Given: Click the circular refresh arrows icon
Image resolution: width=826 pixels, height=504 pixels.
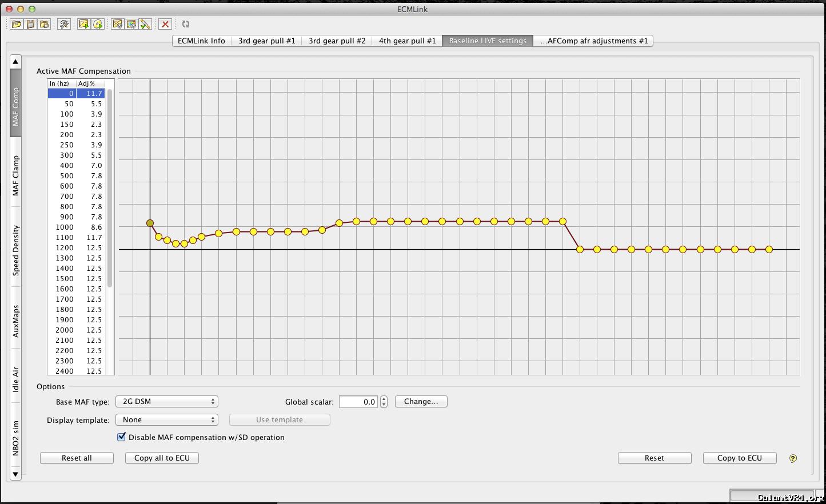Looking at the screenshot, I should coord(186,24).
